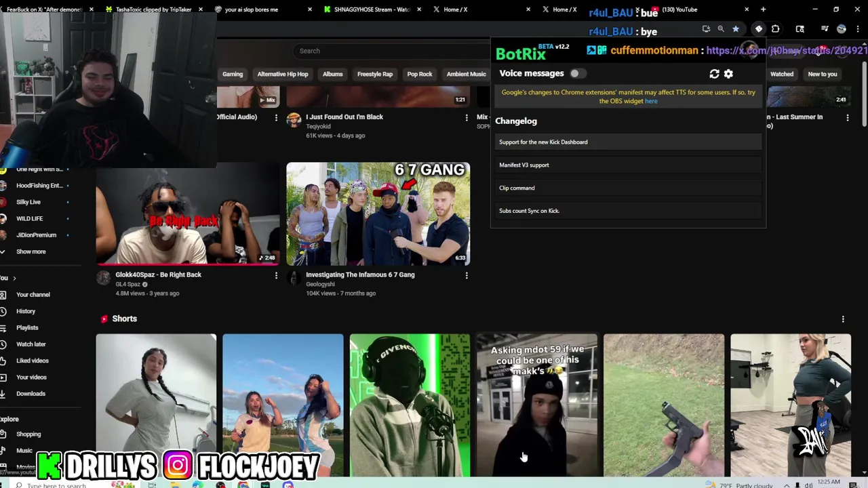868x488 pixels.
Task: Switch to the '(130) YouTube' tab
Action: point(698,9)
